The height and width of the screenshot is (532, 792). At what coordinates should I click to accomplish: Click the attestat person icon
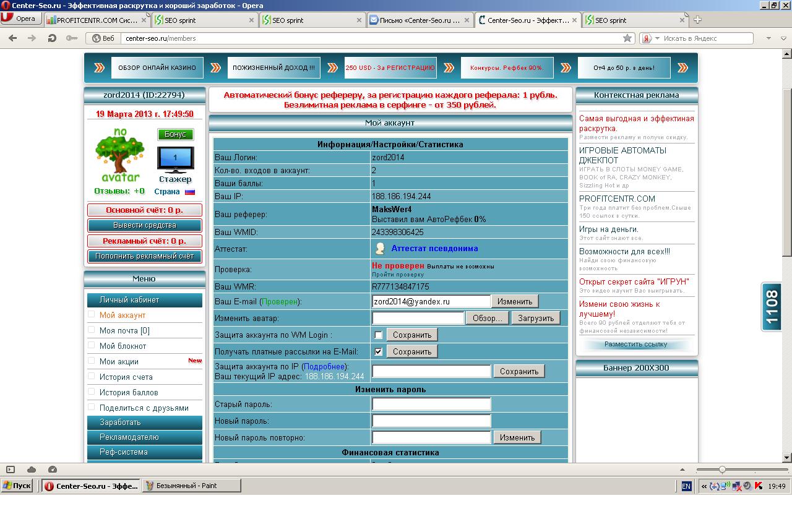point(380,249)
